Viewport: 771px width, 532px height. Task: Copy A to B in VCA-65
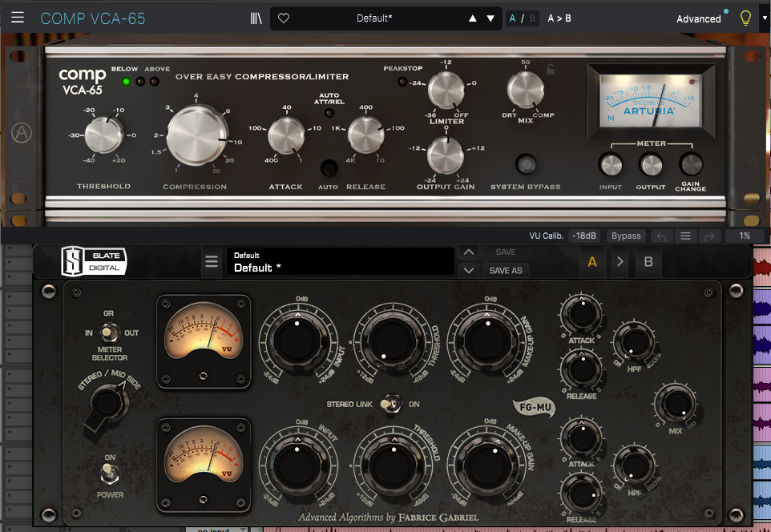(x=559, y=18)
